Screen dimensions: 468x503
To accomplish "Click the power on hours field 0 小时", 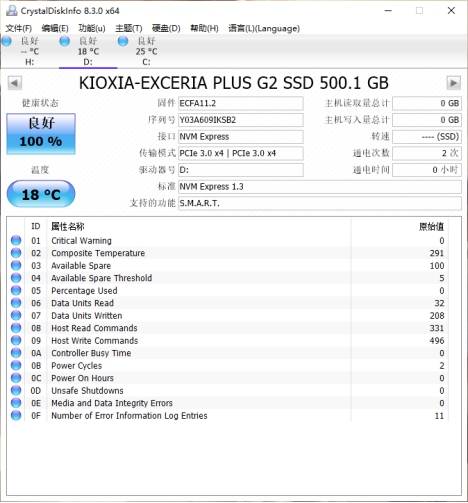I will 427,170.
